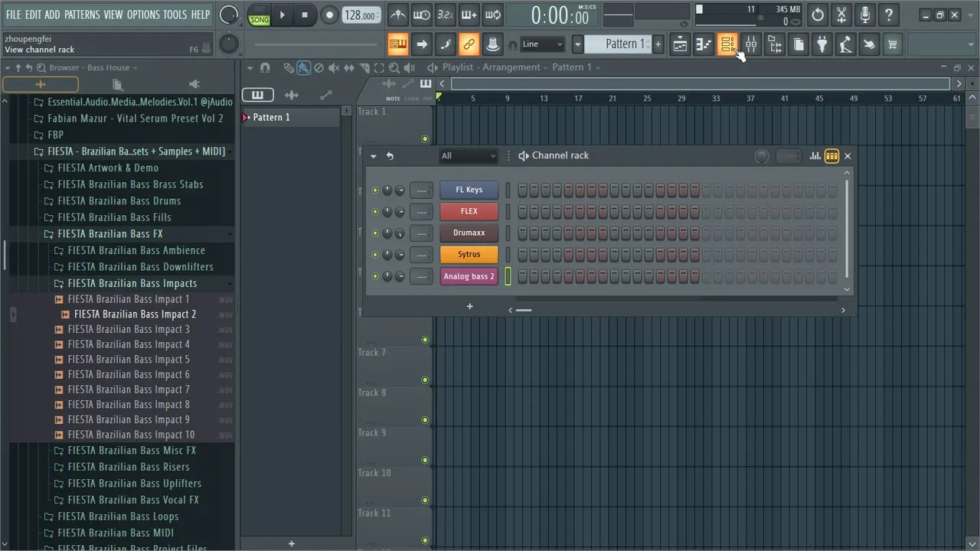Open the pattern selector arrow before Pattern 1
The width and height of the screenshot is (980, 551).
pos(578,44)
